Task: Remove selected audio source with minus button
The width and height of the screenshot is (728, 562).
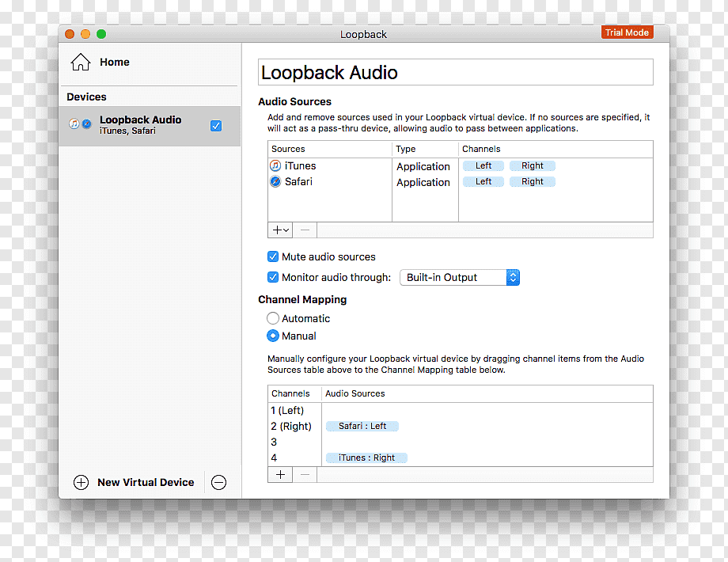Action: pos(305,230)
